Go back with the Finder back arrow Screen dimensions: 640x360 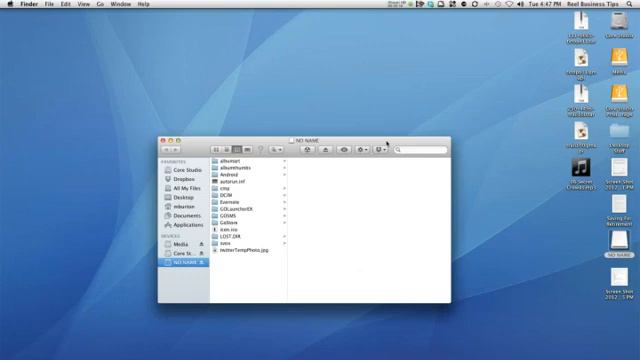coord(167,150)
